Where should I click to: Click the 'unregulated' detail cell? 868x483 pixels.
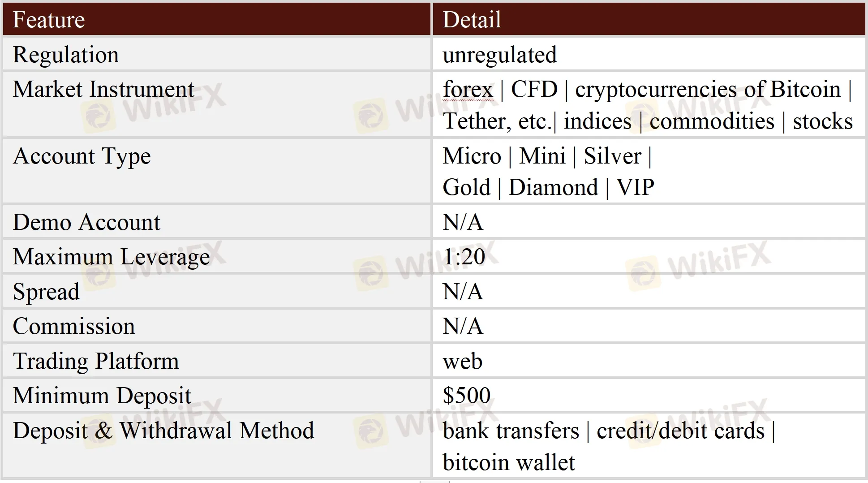[499, 55]
